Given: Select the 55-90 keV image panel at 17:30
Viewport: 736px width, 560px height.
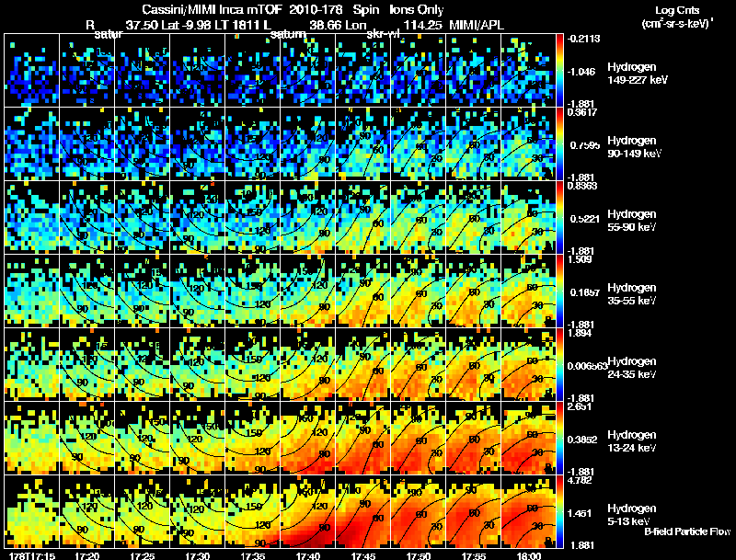Looking at the screenshot, I should 198,217.
